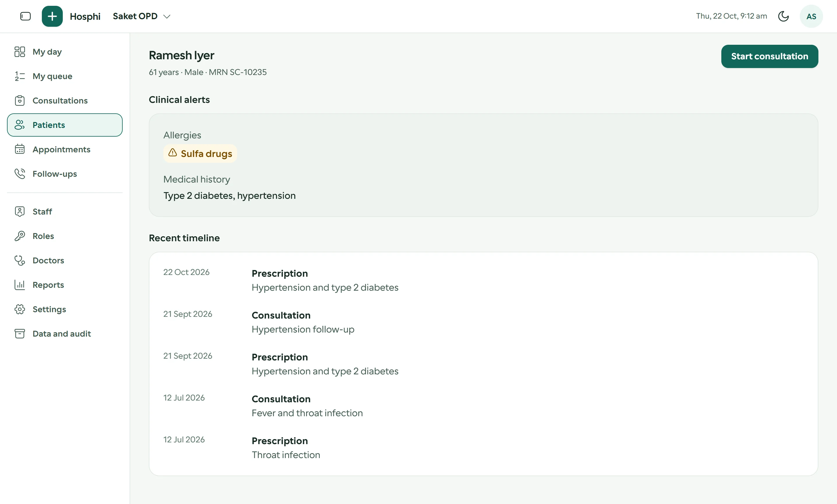837x504 pixels.
Task: Click the Patients people icon
Action: tap(20, 125)
